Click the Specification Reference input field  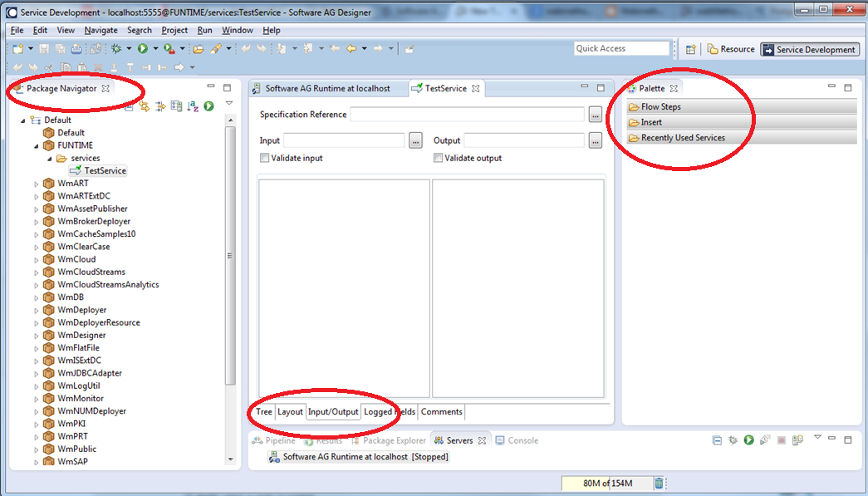(x=467, y=115)
